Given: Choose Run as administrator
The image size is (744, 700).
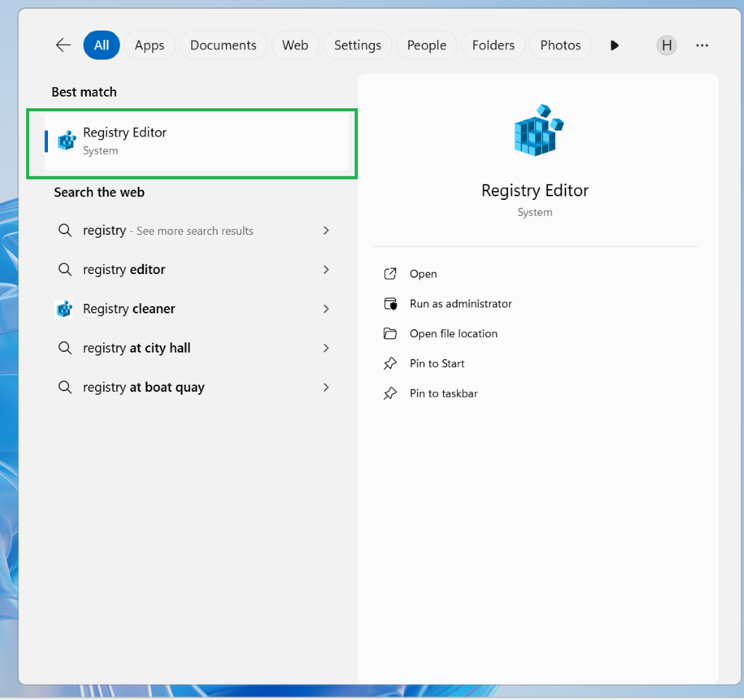Looking at the screenshot, I should click(461, 304).
